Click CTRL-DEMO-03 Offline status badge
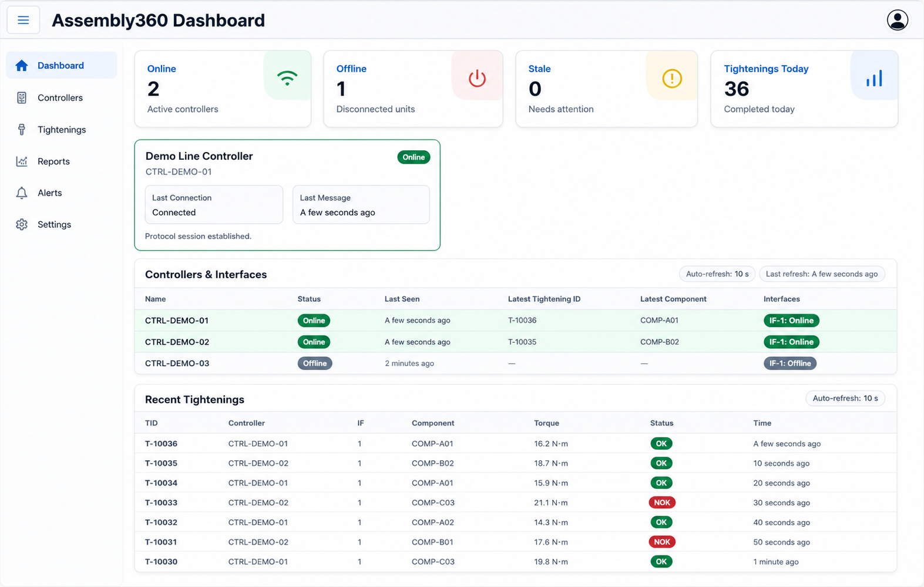The image size is (924, 587). (x=315, y=363)
